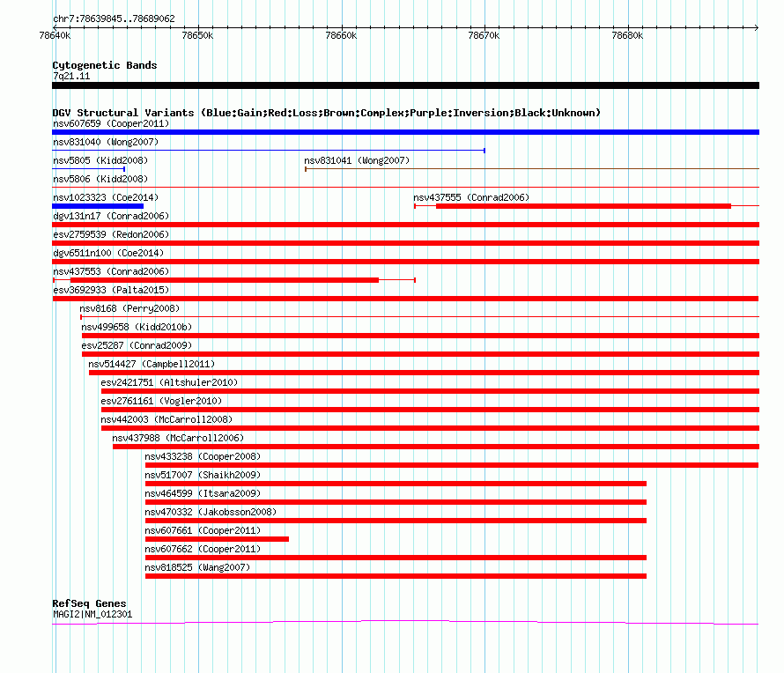Image resolution: width=784 pixels, height=673 pixels.
Task: Open variant nsv607659 (Cooper2011)
Action: pyautogui.click(x=111, y=123)
